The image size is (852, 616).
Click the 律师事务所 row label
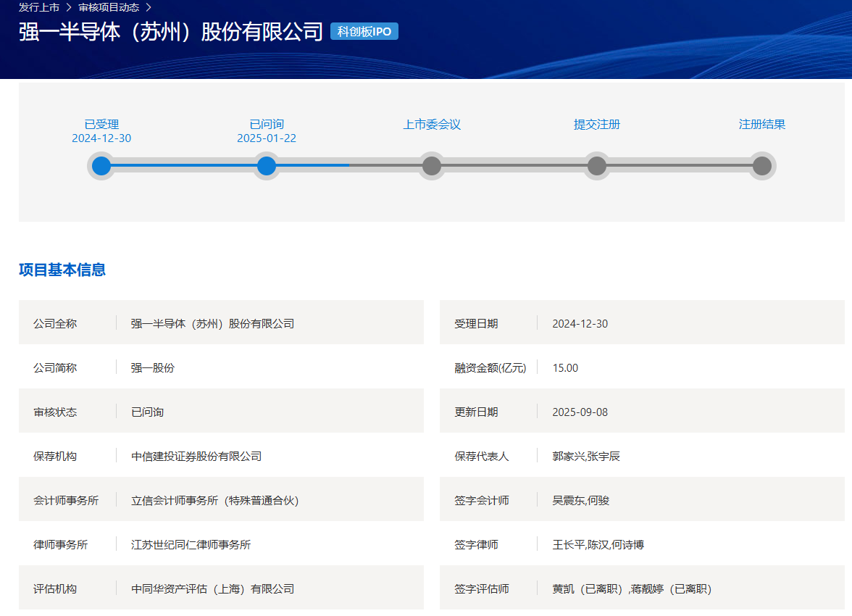tap(60, 545)
